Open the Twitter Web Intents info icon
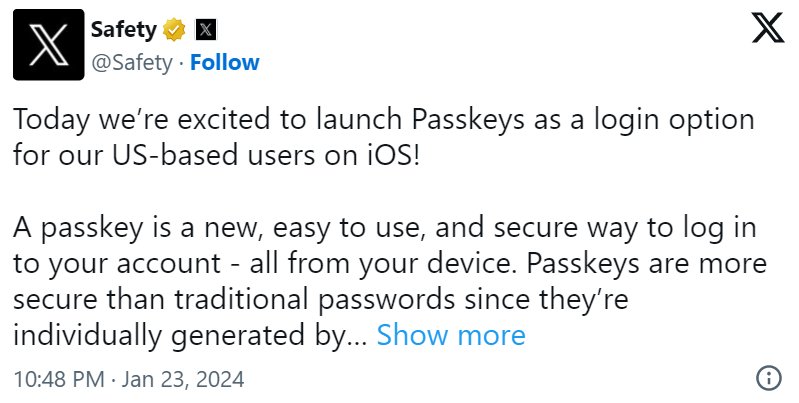This screenshot has height=403, width=799. (768, 379)
